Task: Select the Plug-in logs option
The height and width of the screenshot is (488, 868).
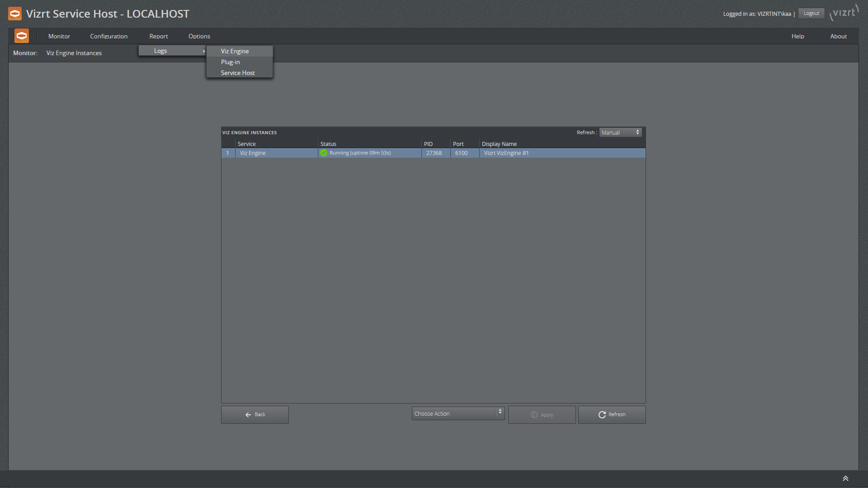Action: click(231, 61)
